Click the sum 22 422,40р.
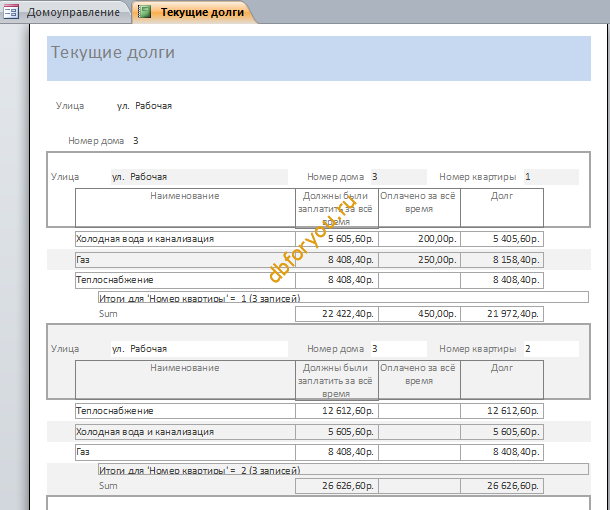This screenshot has width=610, height=510. (x=337, y=314)
